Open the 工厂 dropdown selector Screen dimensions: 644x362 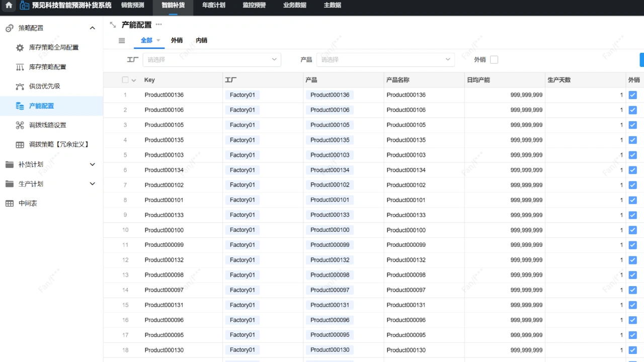pyautogui.click(x=211, y=60)
